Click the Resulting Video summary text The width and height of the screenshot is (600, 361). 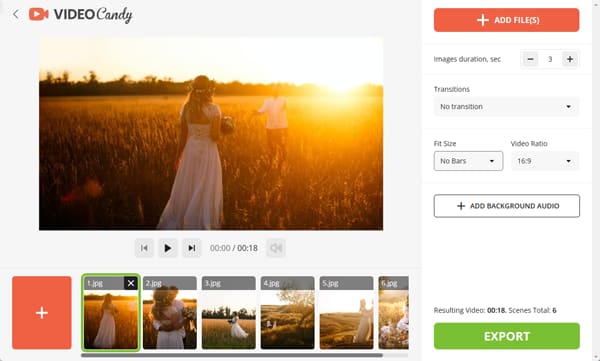point(495,310)
